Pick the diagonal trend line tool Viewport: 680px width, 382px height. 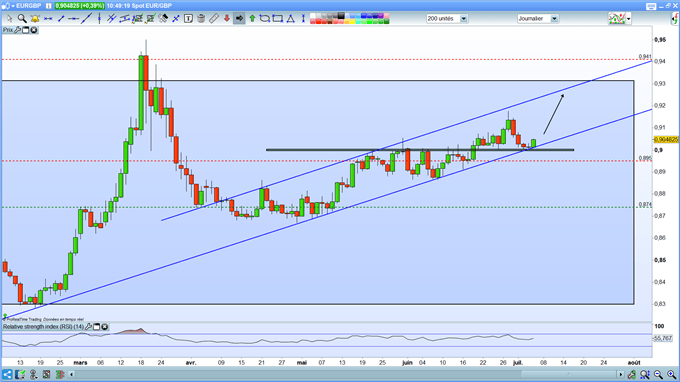[x=87, y=18]
